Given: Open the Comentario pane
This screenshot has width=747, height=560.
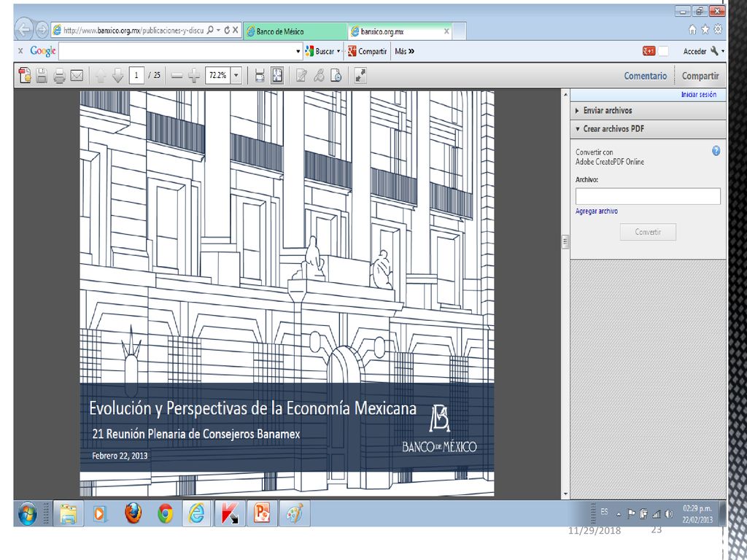Looking at the screenshot, I should 646,76.
